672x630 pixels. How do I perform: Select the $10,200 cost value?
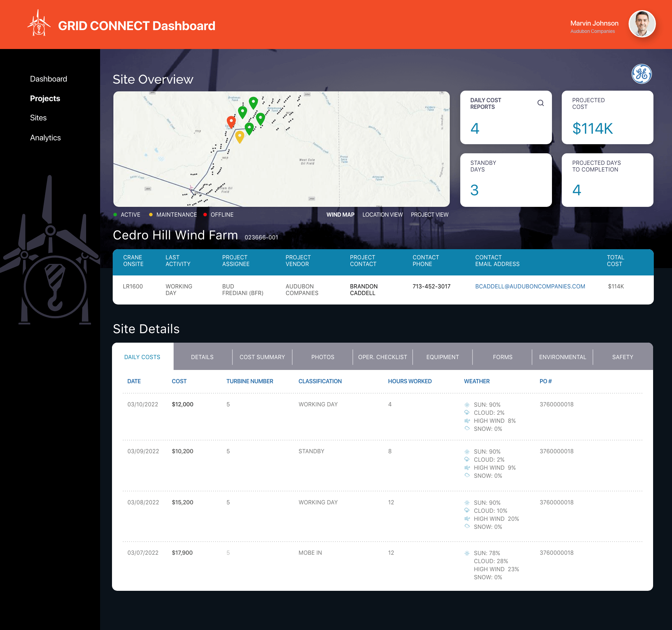coord(182,451)
